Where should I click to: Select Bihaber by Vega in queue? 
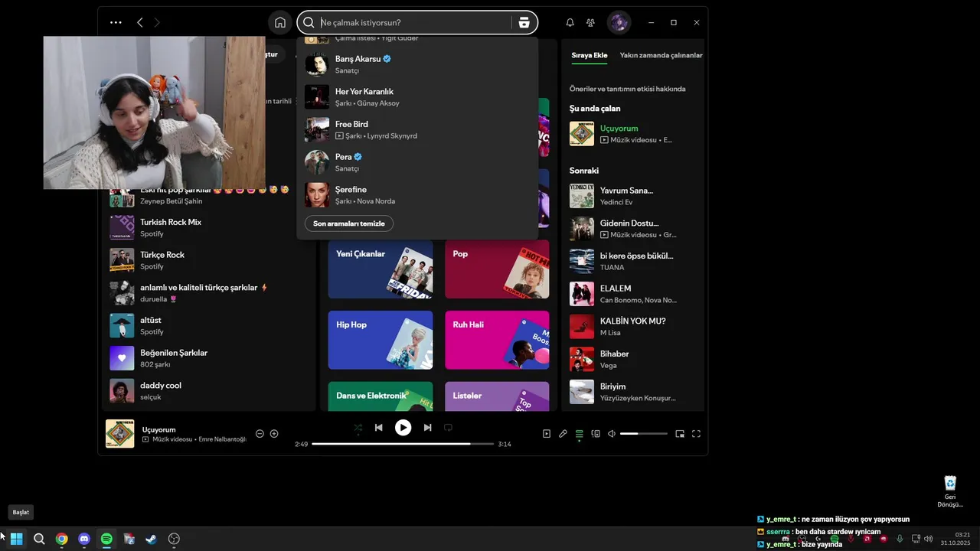(x=634, y=359)
